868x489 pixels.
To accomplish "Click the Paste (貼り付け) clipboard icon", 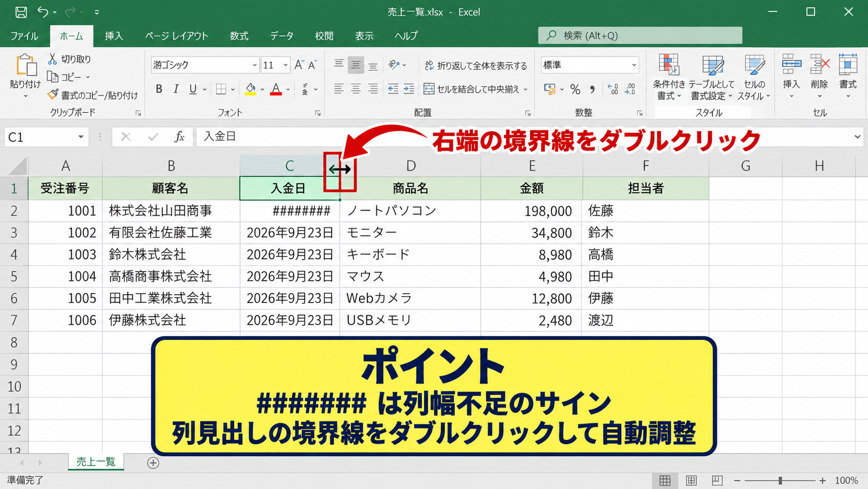I will click(x=25, y=65).
